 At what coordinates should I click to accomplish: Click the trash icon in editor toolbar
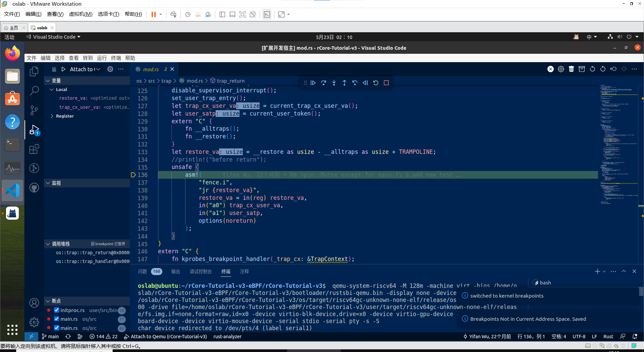[571, 69]
